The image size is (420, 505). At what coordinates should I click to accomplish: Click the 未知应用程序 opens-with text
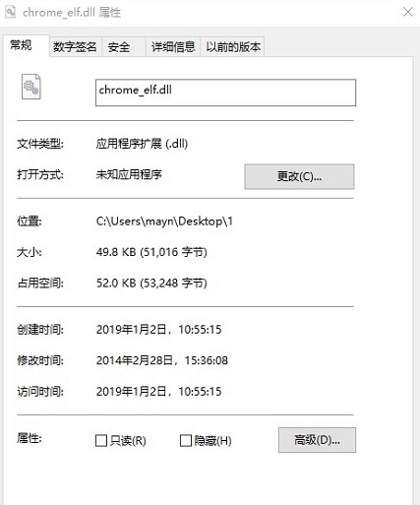129,174
